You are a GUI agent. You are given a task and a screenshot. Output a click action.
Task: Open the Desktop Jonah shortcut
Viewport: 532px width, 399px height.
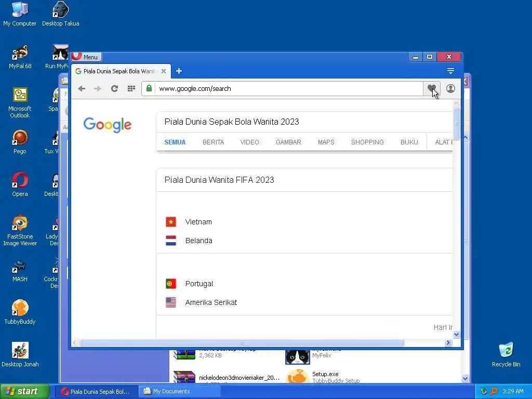pos(20,355)
